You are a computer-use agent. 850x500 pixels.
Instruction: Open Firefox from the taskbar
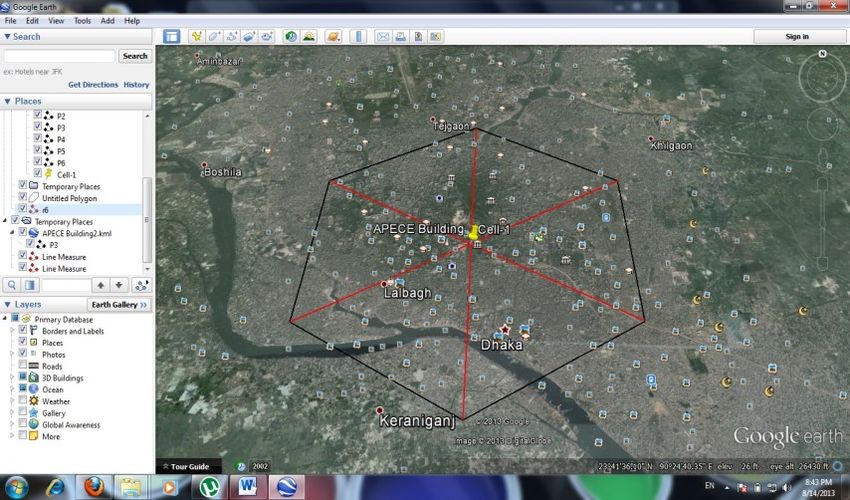94,486
